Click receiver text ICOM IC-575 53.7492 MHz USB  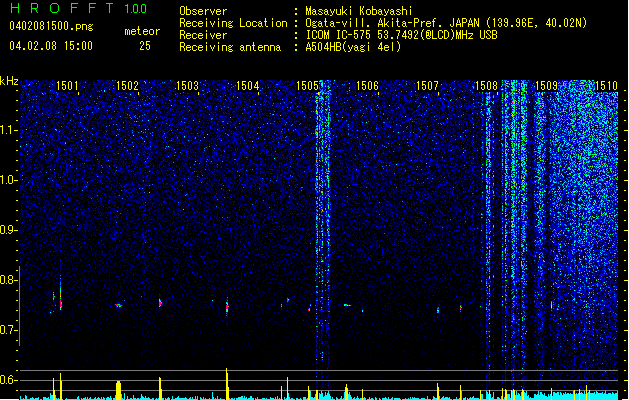pos(401,35)
